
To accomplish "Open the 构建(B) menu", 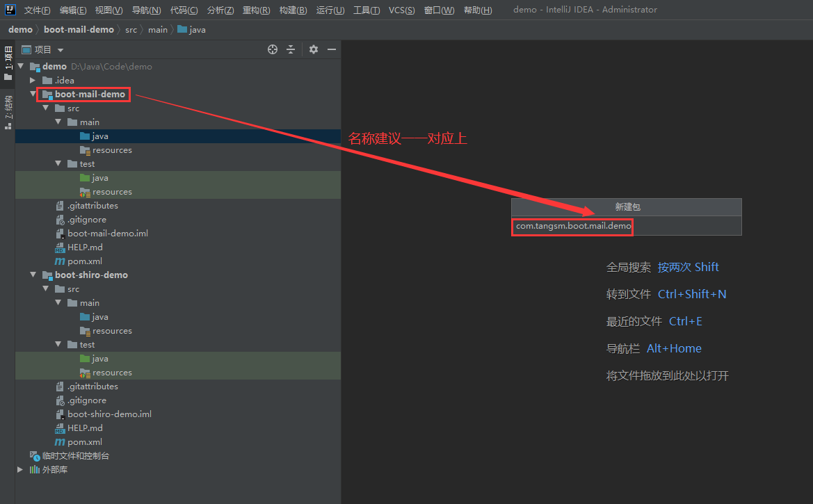I will tap(293, 10).
